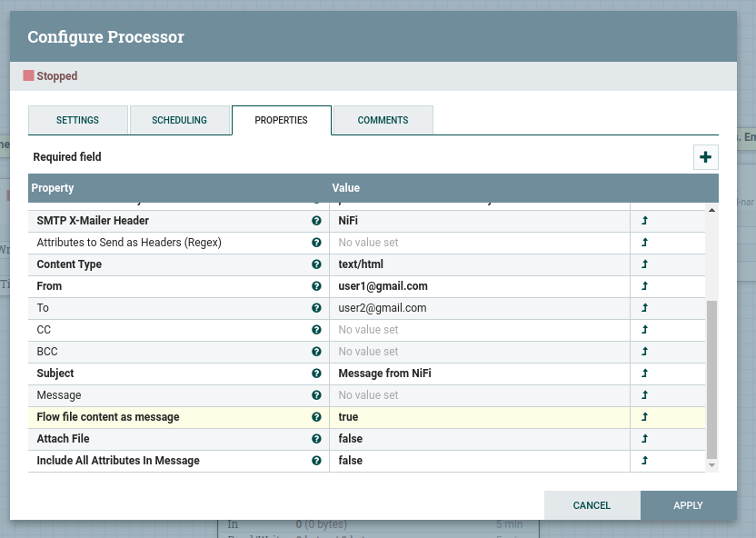View help for Attributes to Send as Headers
Viewport: 756px width, 538px height.
coord(316,243)
